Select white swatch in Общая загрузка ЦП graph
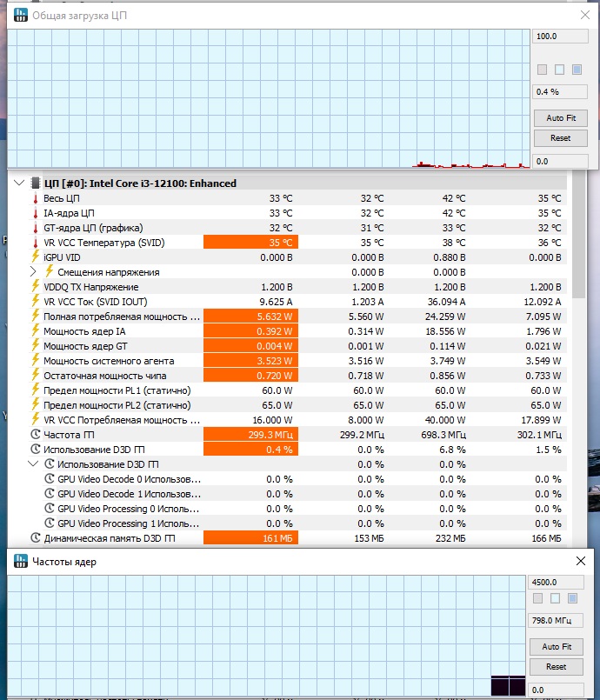 coord(559,70)
